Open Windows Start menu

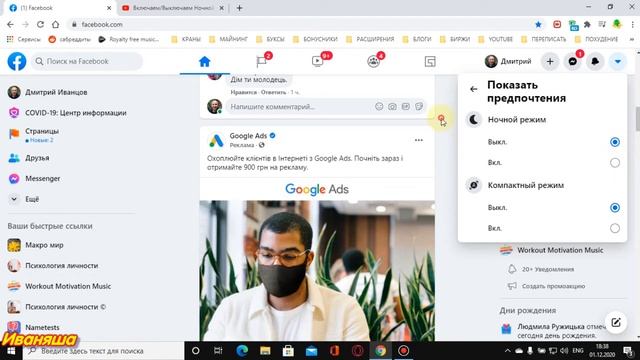point(11,351)
